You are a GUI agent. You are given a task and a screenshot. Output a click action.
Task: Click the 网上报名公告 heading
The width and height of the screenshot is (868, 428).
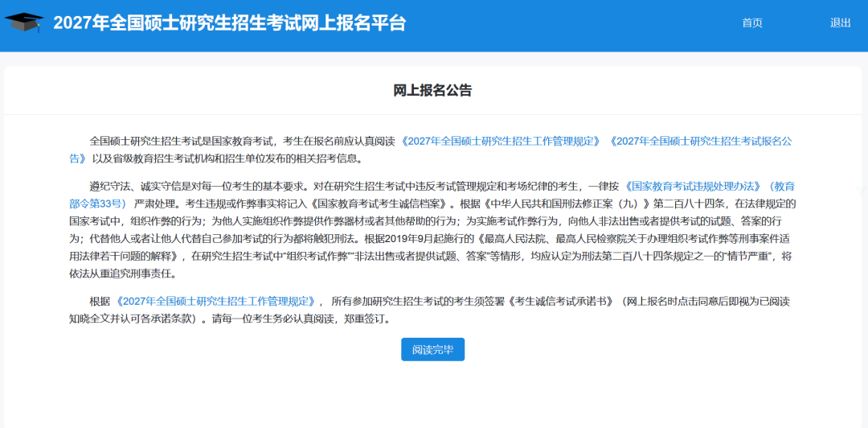(x=432, y=90)
